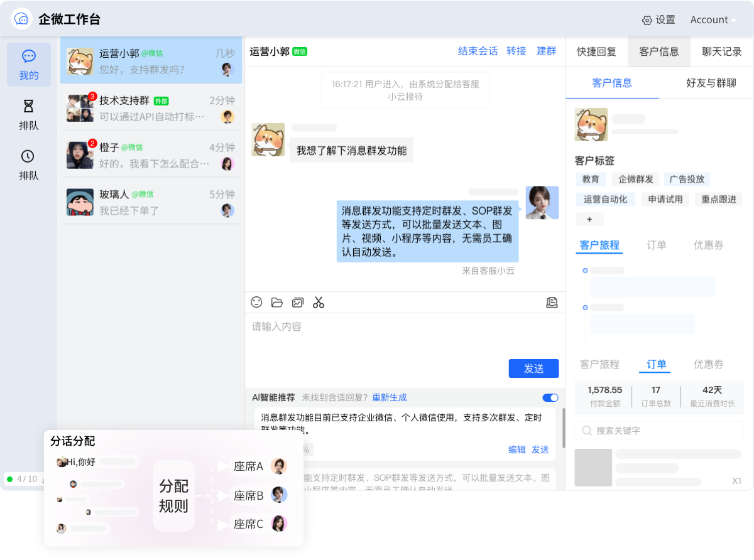Click the search magnifier icon
Viewport: 754px width, 560px height.
[x=587, y=431]
